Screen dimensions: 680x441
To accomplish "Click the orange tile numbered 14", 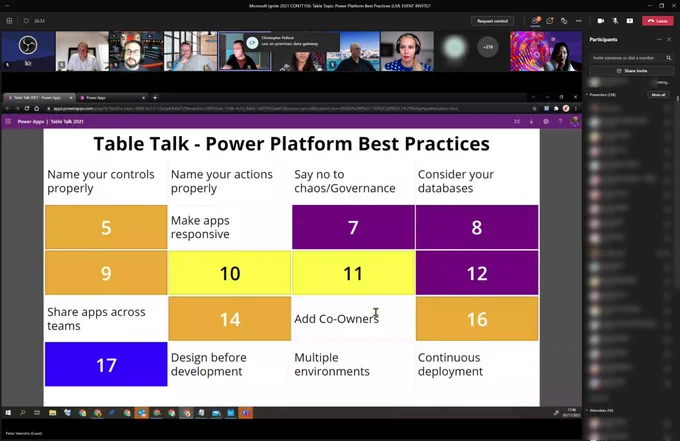I will point(230,319).
